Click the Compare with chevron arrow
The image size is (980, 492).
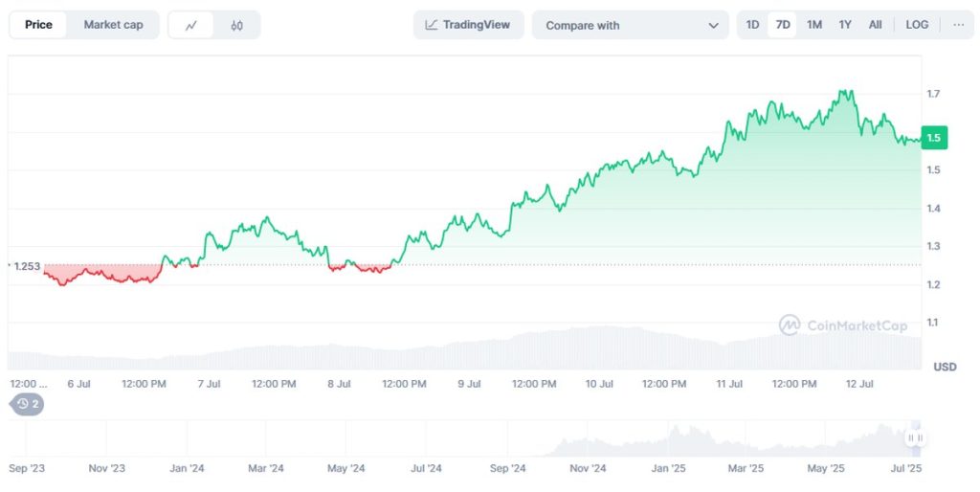(x=713, y=26)
